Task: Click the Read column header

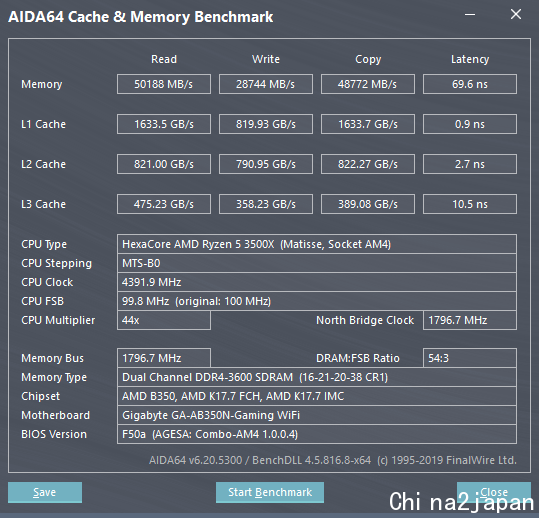Action: tap(164, 59)
